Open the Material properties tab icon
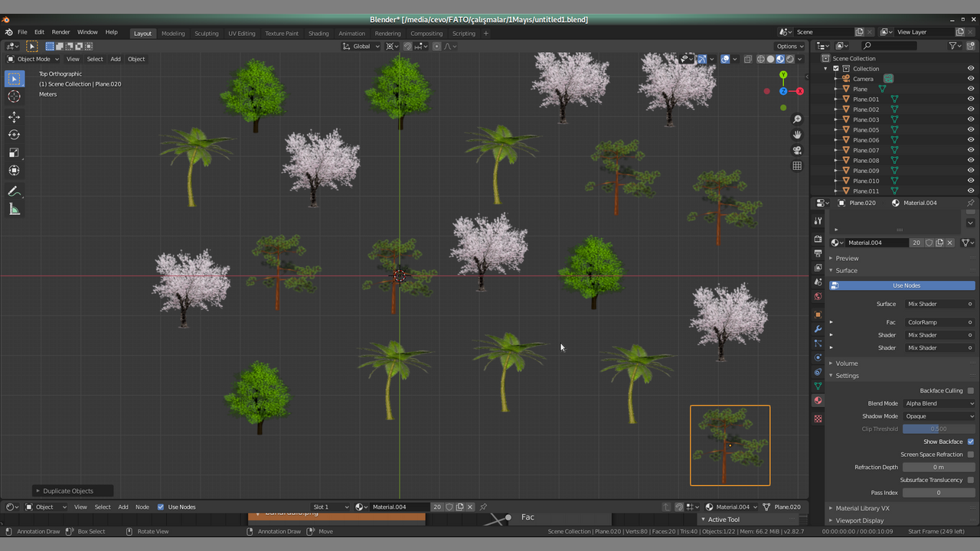Screen dimensions: 980x551 818,400
